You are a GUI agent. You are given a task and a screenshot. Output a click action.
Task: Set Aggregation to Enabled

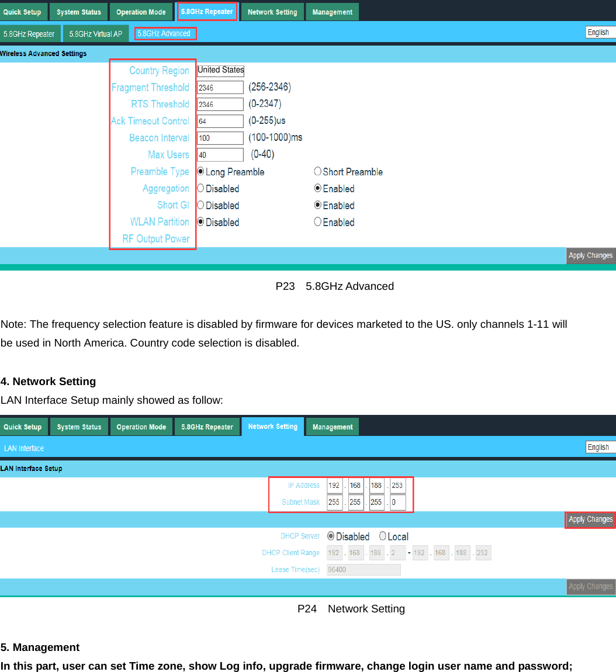click(x=318, y=188)
